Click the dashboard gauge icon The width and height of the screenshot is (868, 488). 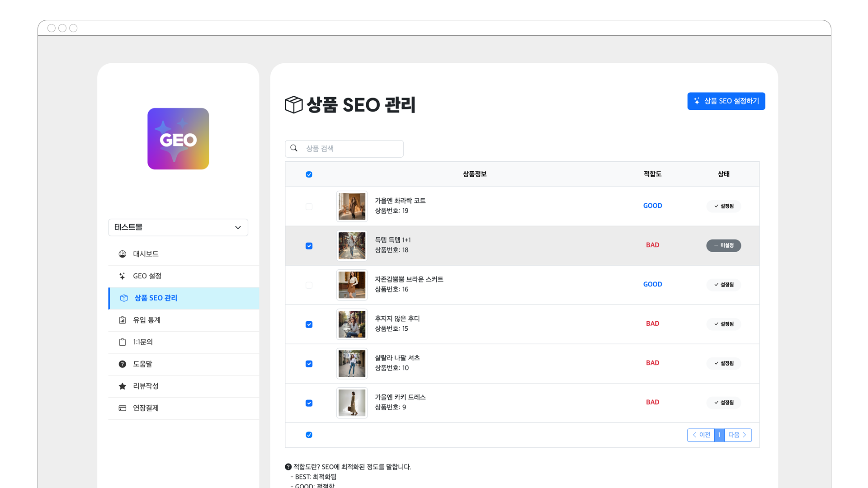pyautogui.click(x=122, y=254)
